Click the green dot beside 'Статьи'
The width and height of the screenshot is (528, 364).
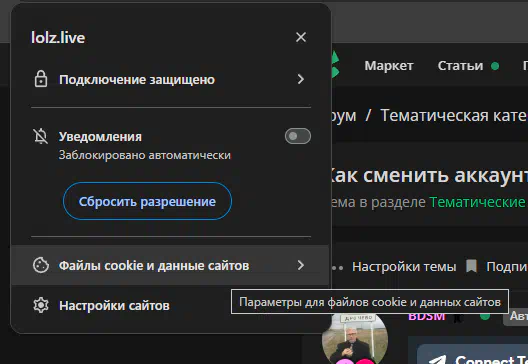tap(495, 66)
